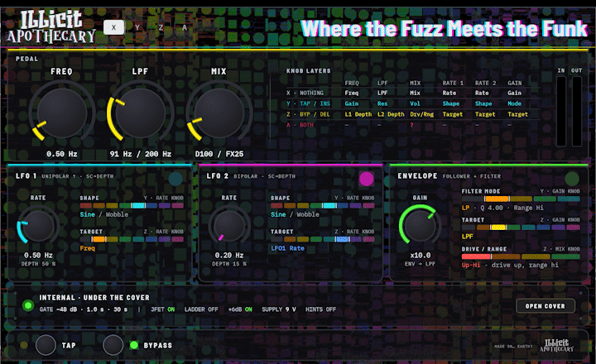The height and width of the screenshot is (364, 596).
Task: Click the L1 Depth cell in Knob Layers table
Action: tap(358, 114)
